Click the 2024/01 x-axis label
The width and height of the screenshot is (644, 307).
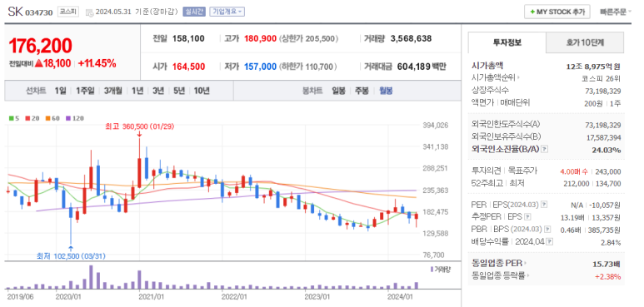tap(401, 295)
